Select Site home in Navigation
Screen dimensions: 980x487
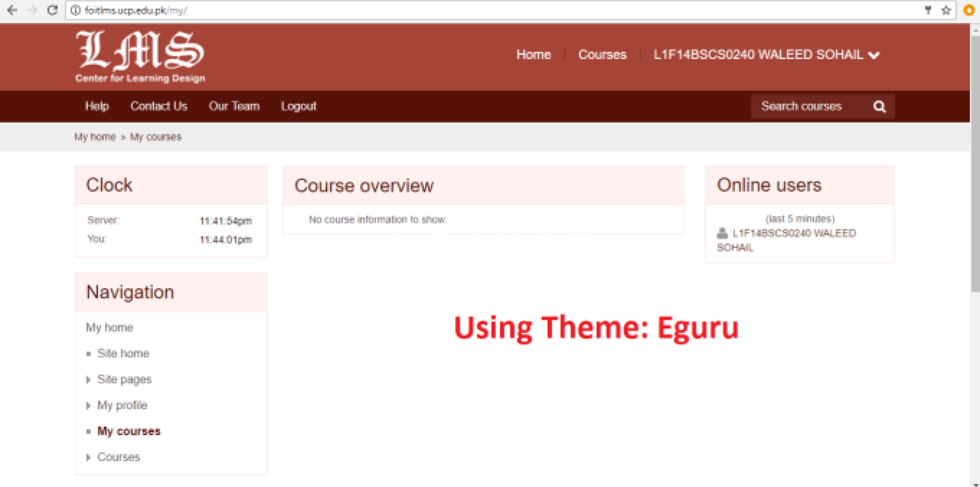tap(123, 353)
